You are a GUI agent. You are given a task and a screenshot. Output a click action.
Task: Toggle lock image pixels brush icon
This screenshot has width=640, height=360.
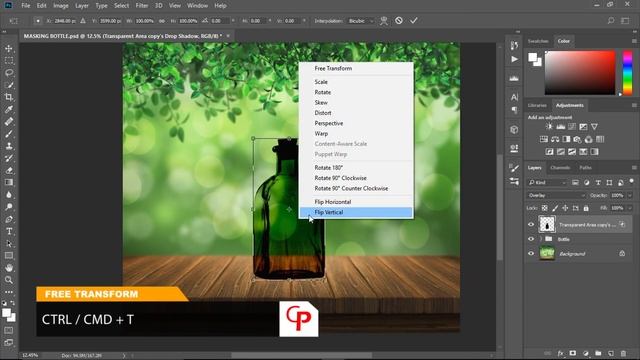click(x=555, y=208)
